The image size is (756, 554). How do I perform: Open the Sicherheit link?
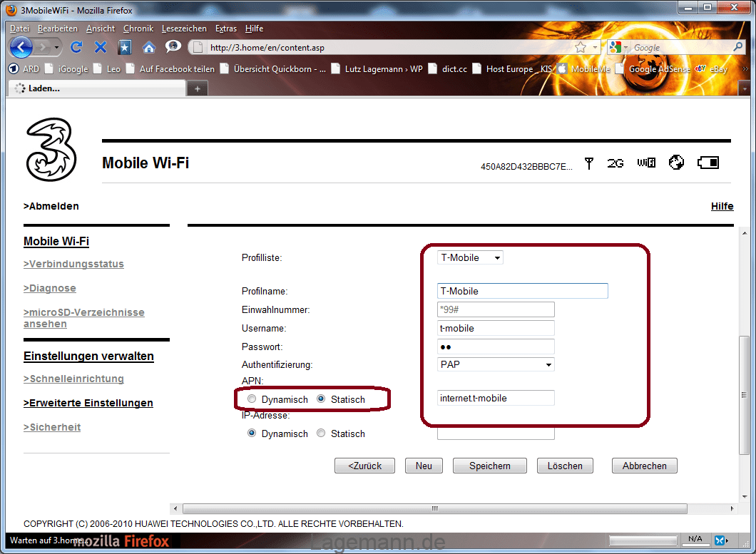[x=52, y=426]
